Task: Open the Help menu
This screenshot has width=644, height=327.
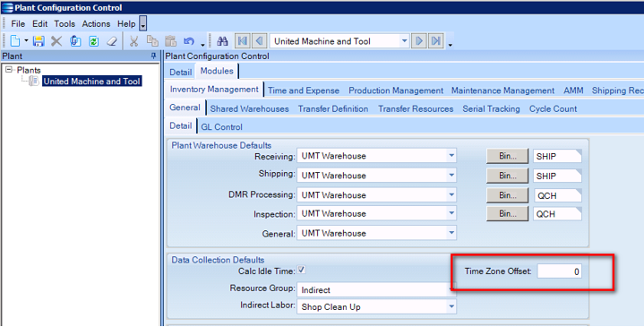Action: coord(126,24)
